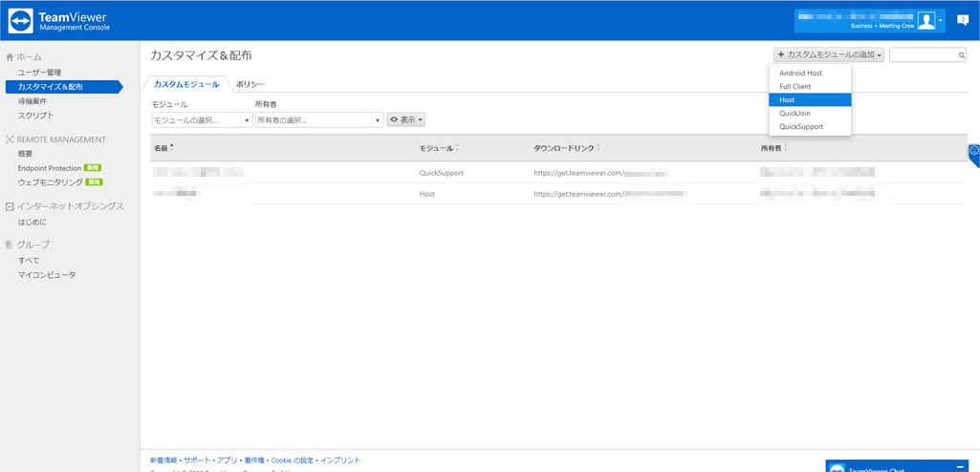Click the インプリント footer link

coord(340,461)
